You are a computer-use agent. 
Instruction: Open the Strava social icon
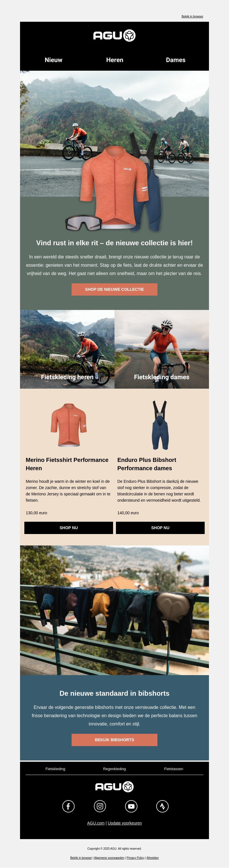click(x=163, y=806)
